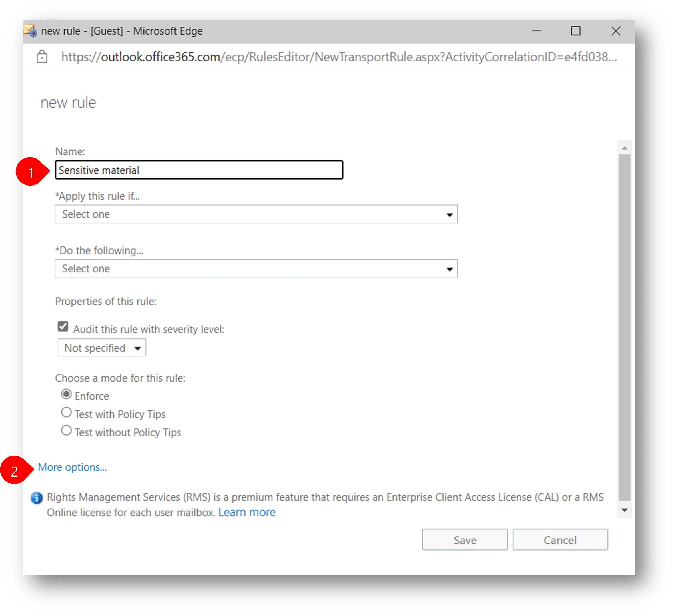The image size is (676, 616).
Task: Select the Enforce mode radio button
Action: pos(66,394)
